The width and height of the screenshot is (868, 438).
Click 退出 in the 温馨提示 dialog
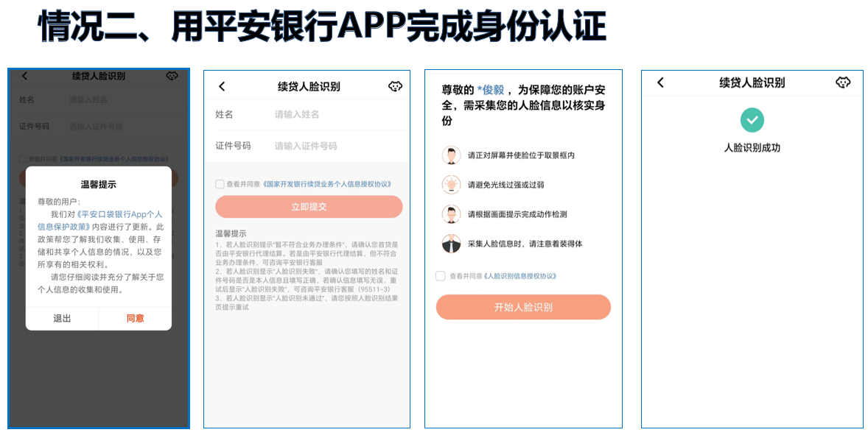pyautogui.click(x=62, y=319)
